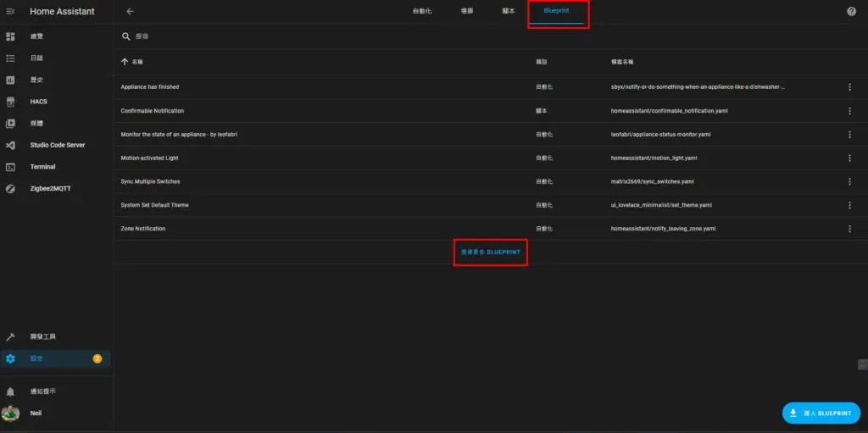Open the notifications bell icon
This screenshot has width=868, height=433.
click(10, 391)
